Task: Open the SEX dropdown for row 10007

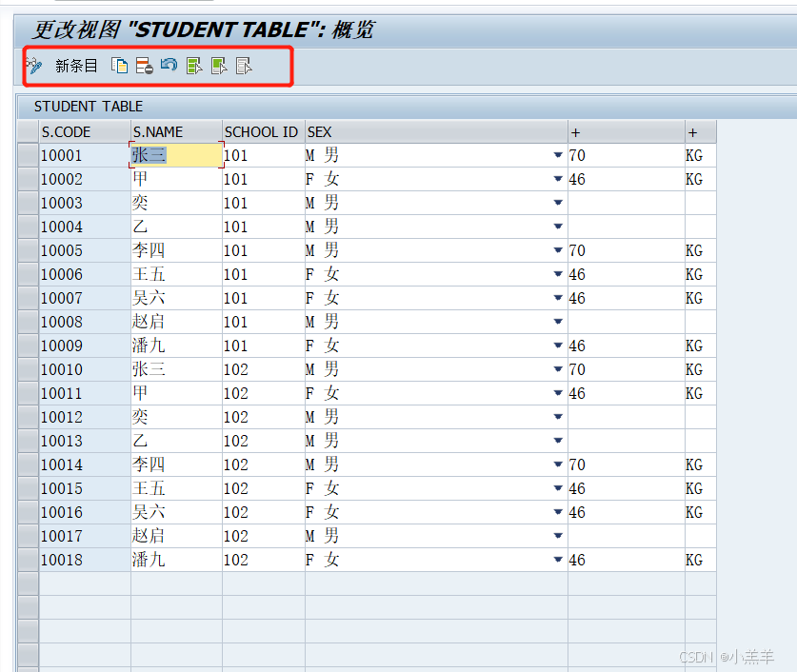Action: coord(558,298)
